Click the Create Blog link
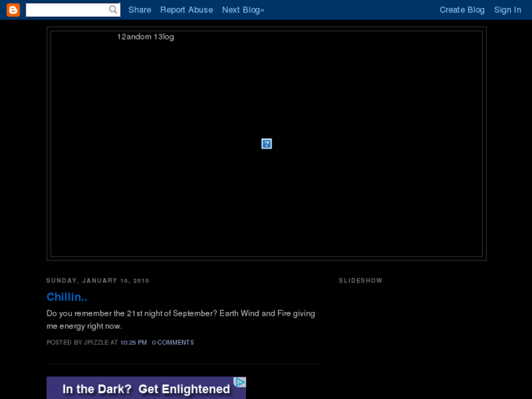Viewport: 532px width, 399px height. pos(462,10)
